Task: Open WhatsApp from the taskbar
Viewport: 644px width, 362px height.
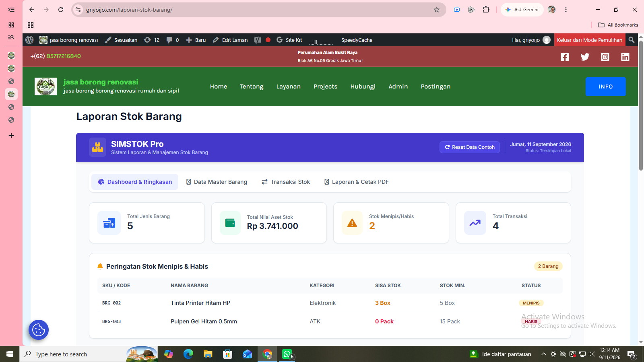Action: point(287,354)
